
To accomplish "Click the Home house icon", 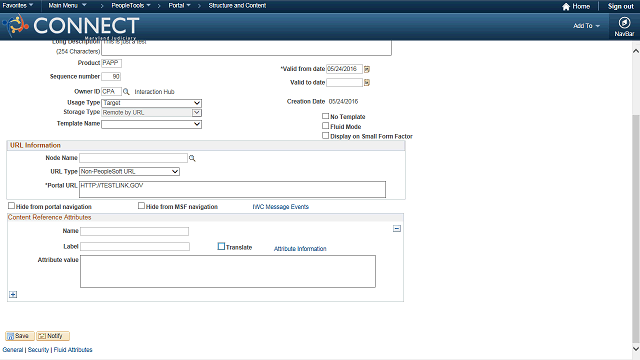I will pos(566,7).
